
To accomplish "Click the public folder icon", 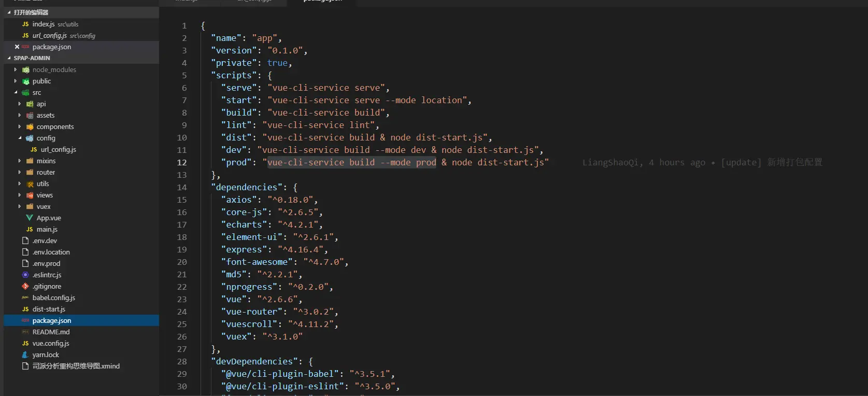I will [26, 81].
